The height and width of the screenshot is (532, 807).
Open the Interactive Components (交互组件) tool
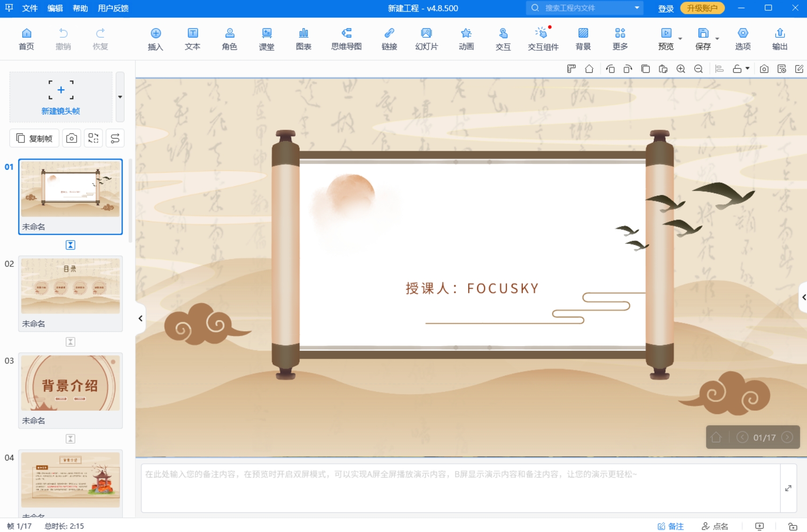click(543, 39)
